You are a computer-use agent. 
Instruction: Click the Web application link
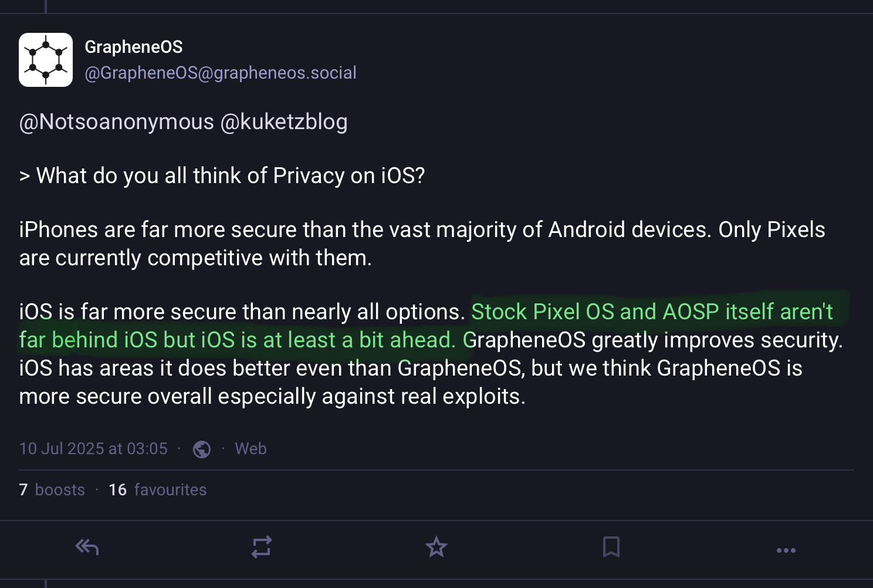tap(251, 449)
